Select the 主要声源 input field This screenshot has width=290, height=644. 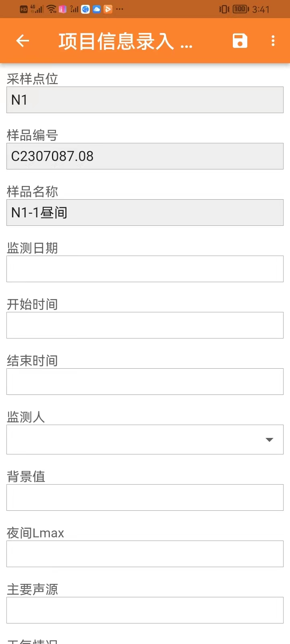click(x=145, y=610)
